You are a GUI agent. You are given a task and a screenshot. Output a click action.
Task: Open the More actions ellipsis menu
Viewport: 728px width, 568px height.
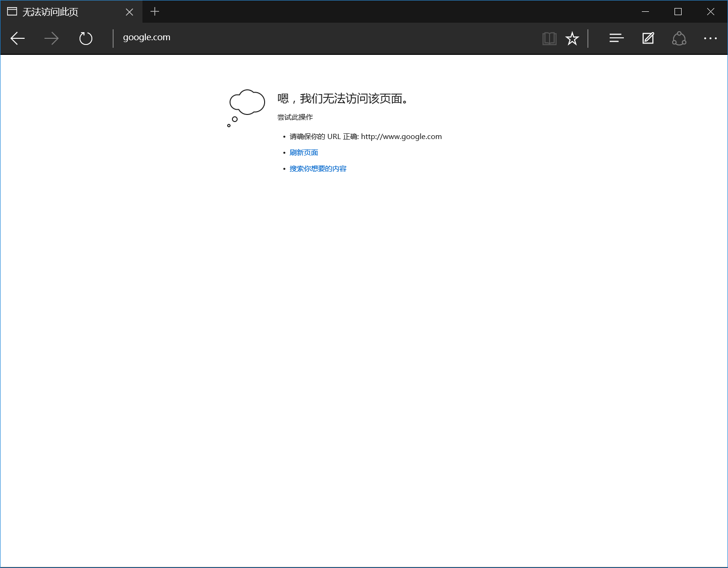coord(710,38)
